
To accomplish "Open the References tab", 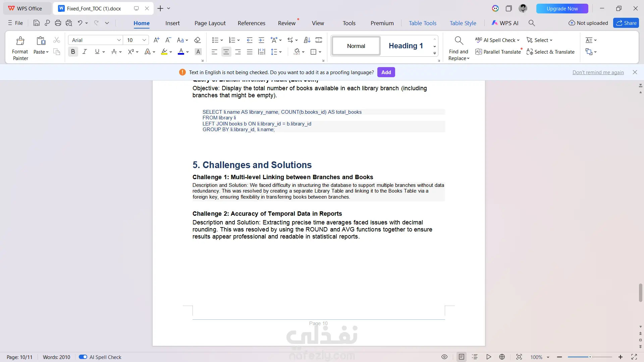I will [x=252, y=23].
